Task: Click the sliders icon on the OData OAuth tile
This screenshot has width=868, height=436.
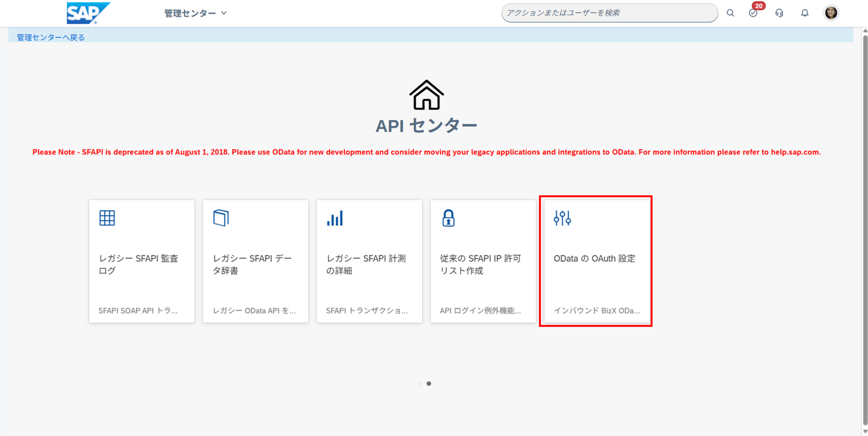Action: tap(562, 218)
